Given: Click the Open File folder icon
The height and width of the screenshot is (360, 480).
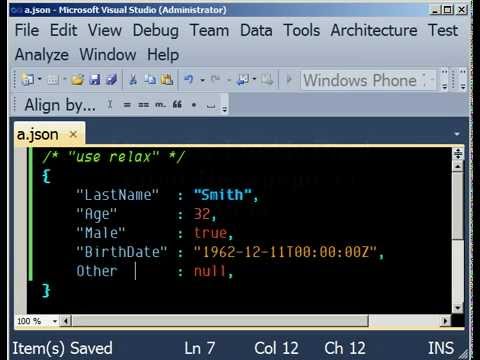Looking at the screenshot, I should 77,80.
